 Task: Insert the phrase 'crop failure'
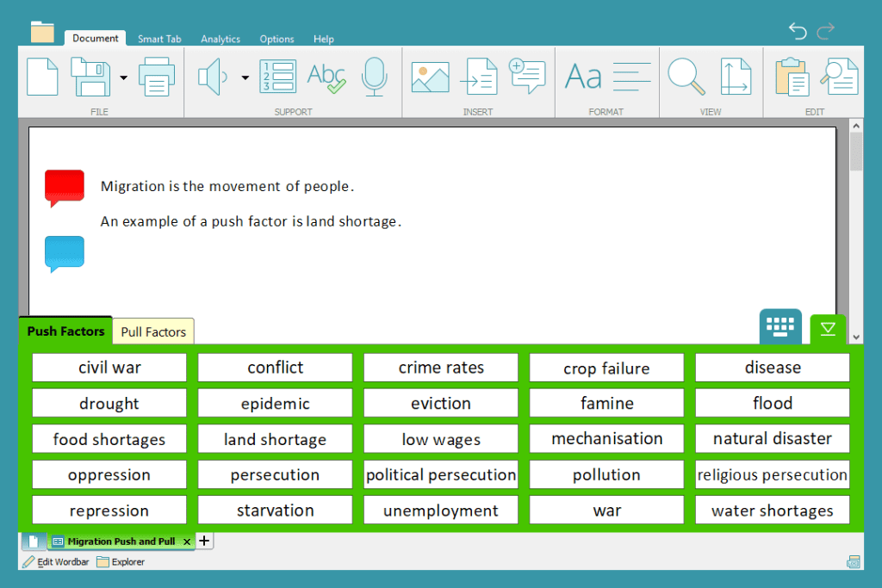(x=606, y=368)
